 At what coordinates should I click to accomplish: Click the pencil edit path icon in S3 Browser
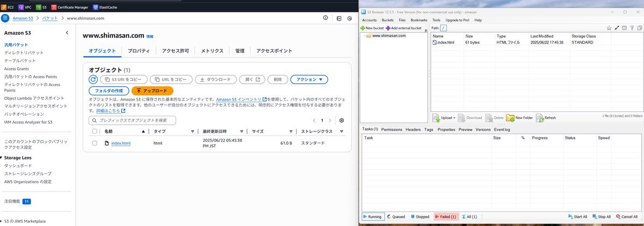pos(617,28)
